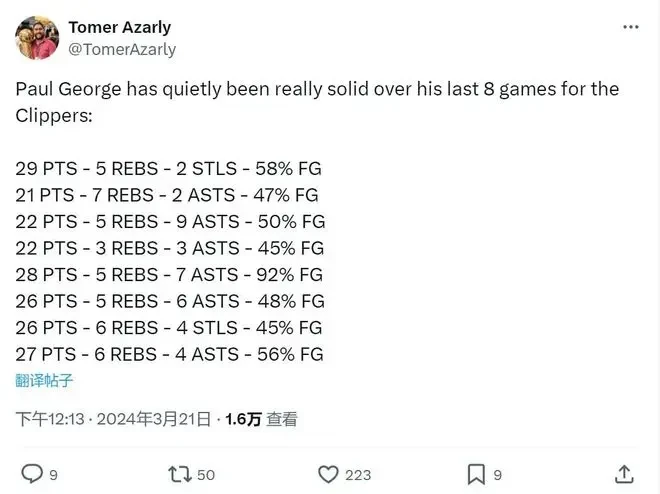Click the 29 PTS stat line
660x494 pixels.
point(168,169)
